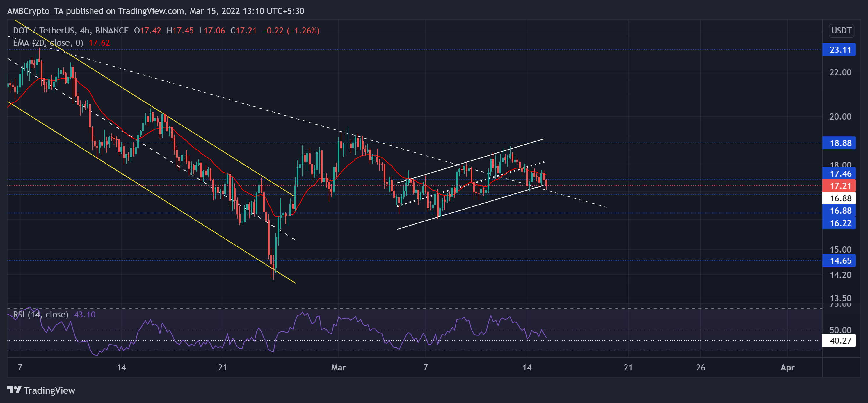The width and height of the screenshot is (868, 403).
Task: Select the 18.88 blue price label
Action: pyautogui.click(x=839, y=143)
